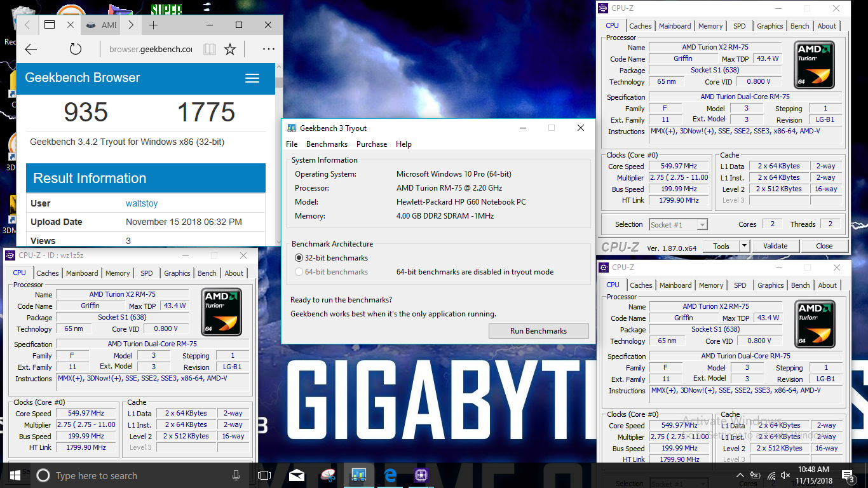Open Memory tab in CPU-Z wz1z5z window
This screenshot has height=488, width=868.
(118, 273)
